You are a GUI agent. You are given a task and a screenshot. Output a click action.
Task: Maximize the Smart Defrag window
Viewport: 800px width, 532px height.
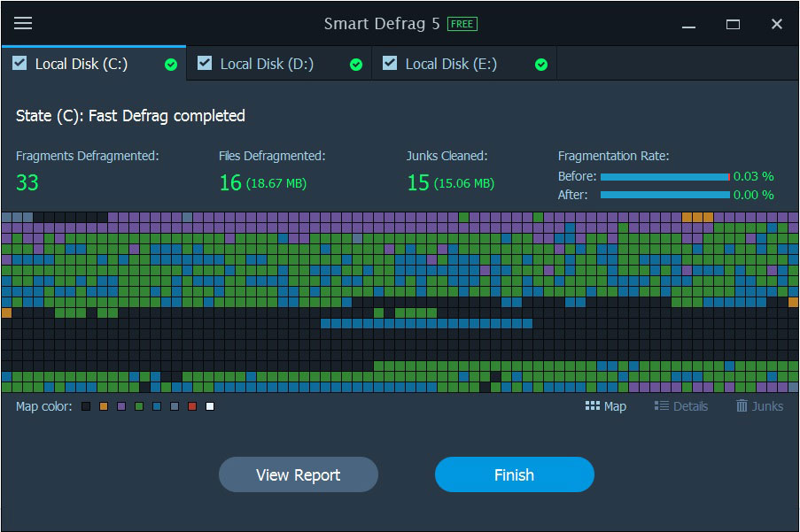(x=734, y=25)
